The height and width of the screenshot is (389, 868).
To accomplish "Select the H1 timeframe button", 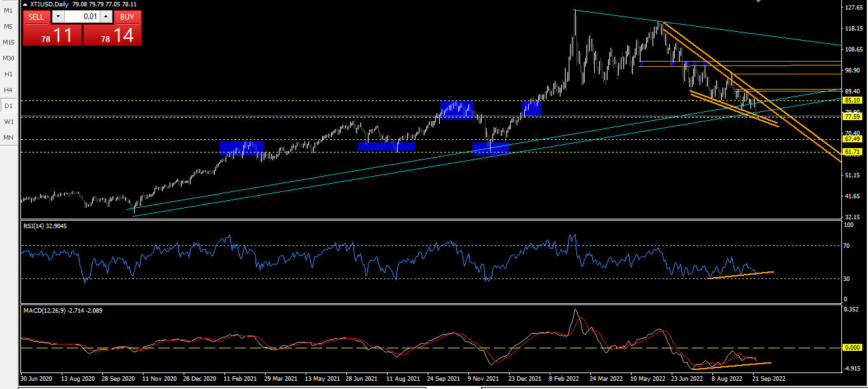I will point(8,74).
